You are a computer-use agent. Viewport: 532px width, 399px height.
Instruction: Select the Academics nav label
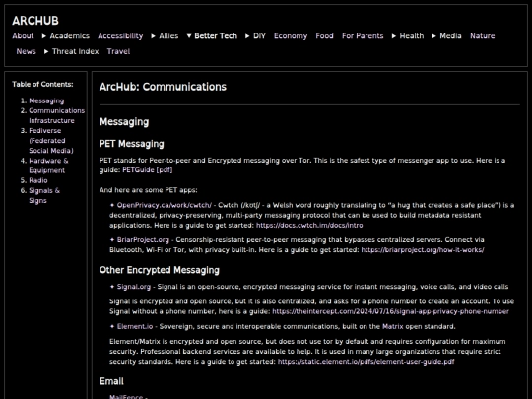click(70, 36)
